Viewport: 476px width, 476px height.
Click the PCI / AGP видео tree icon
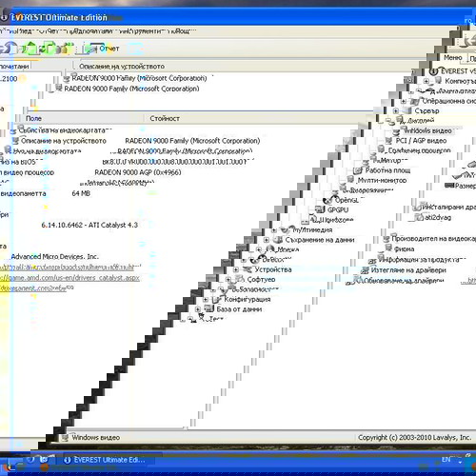click(x=388, y=140)
